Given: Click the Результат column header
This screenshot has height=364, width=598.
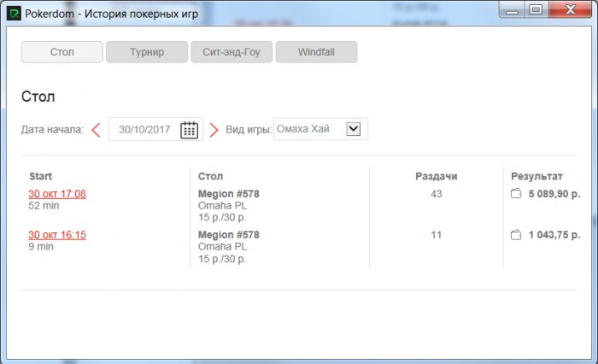Looking at the screenshot, I should click(x=536, y=176).
